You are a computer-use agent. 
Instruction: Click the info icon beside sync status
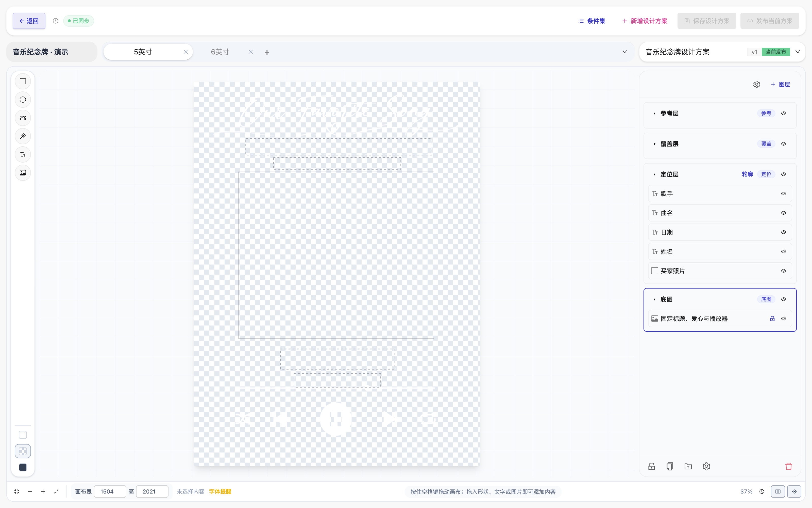[x=56, y=21]
